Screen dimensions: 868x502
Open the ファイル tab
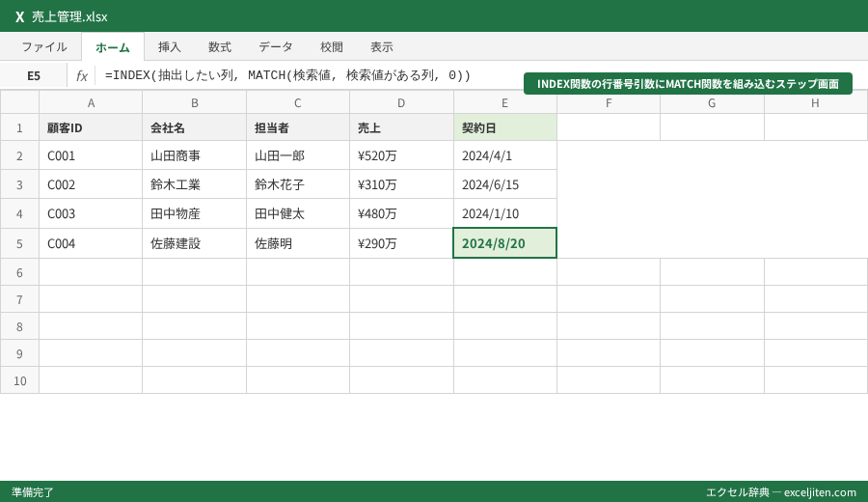point(44,47)
